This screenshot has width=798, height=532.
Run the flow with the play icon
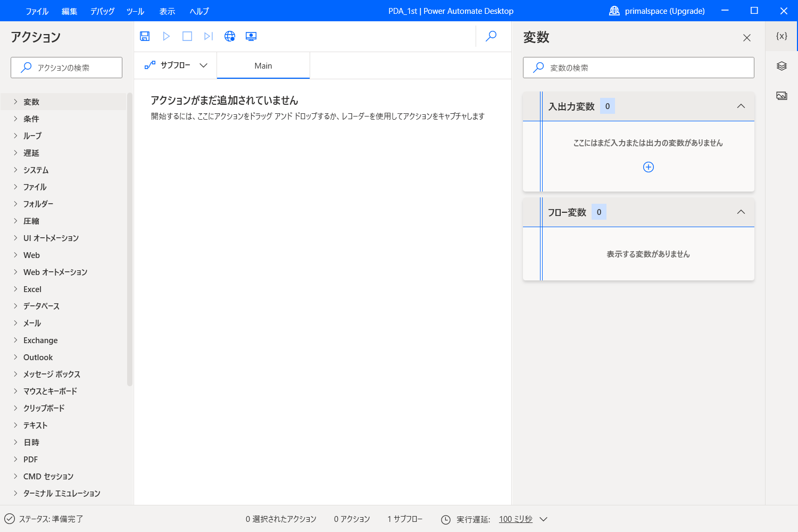click(166, 36)
